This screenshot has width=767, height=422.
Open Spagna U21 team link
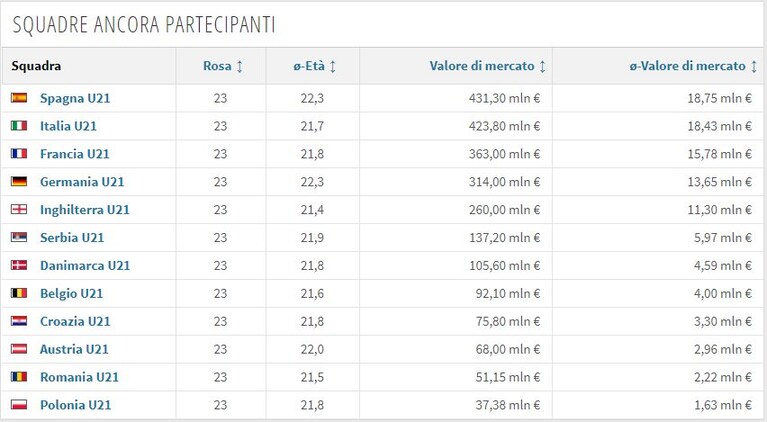pos(75,98)
